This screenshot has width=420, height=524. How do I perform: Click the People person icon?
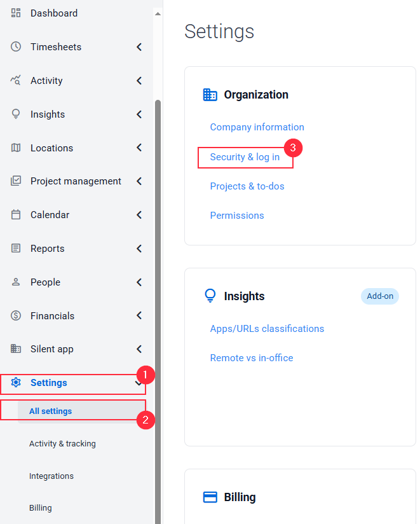16,282
